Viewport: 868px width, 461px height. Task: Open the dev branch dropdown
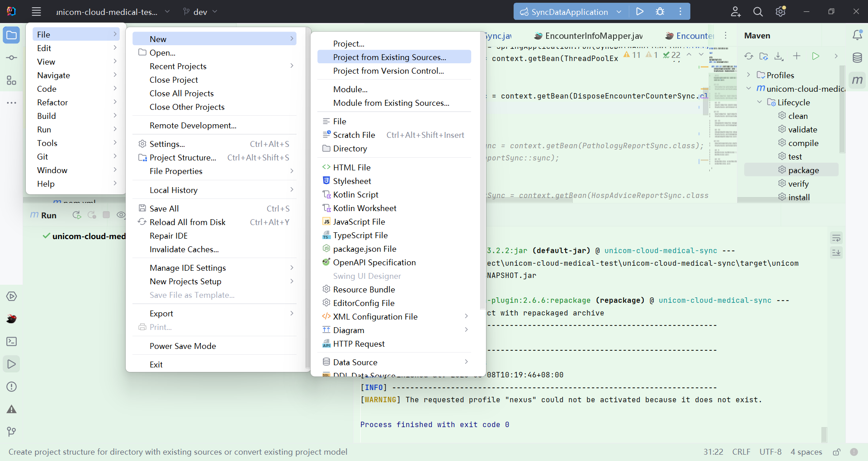(x=200, y=12)
